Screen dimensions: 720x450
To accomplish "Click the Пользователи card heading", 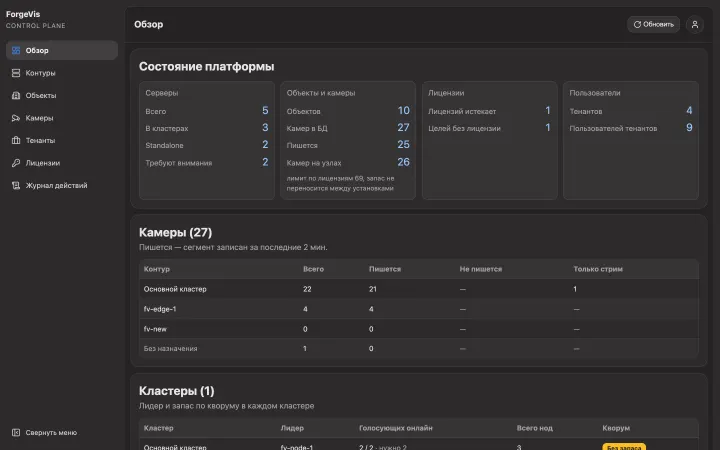I will click(x=595, y=93).
